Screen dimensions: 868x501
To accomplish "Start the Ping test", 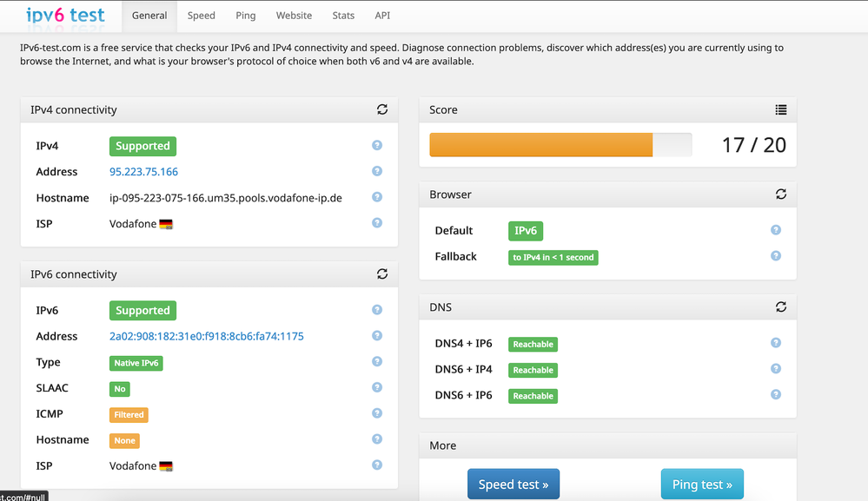I will click(x=702, y=485).
